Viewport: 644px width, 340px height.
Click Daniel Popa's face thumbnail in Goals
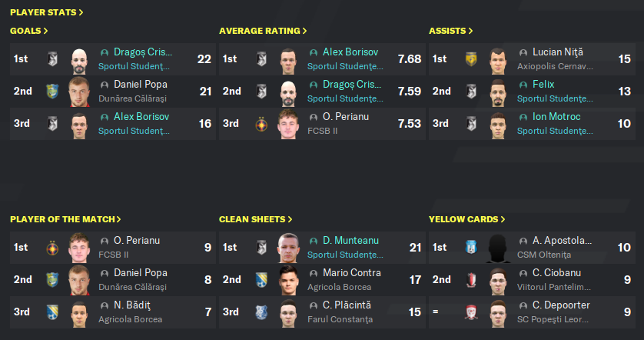coord(79,92)
